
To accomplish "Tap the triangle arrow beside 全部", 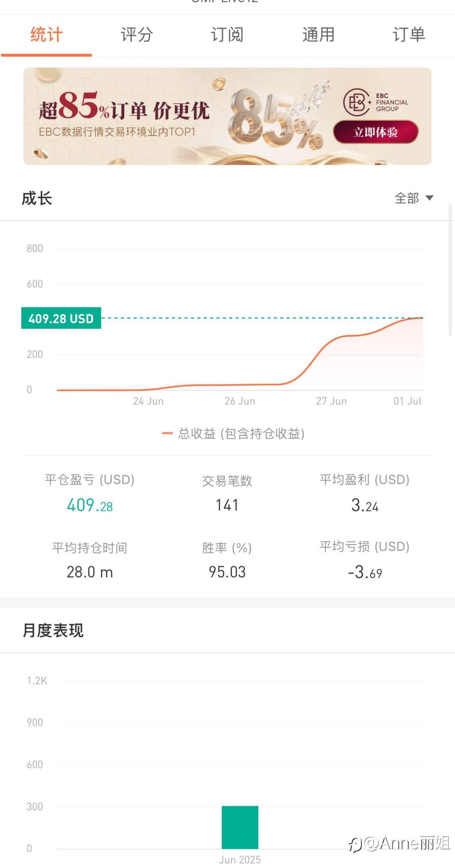I will coord(429,198).
